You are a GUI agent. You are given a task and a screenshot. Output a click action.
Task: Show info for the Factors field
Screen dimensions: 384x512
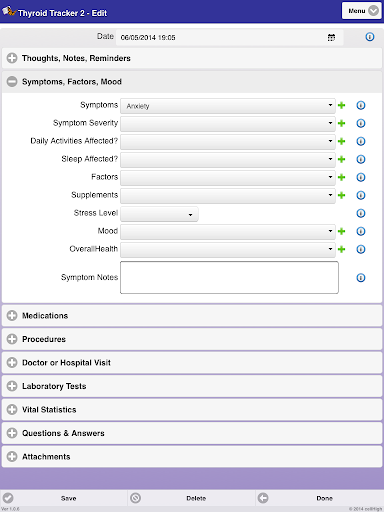361,177
